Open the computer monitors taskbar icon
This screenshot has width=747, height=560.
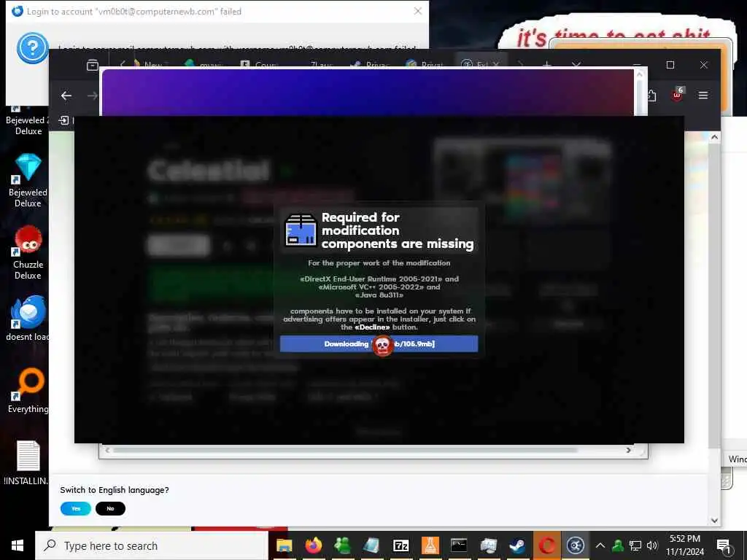tap(488, 545)
